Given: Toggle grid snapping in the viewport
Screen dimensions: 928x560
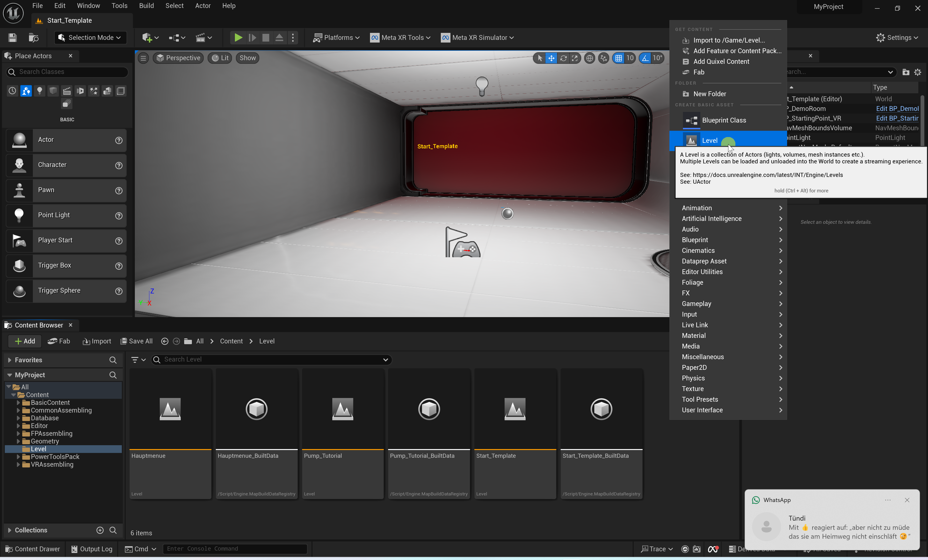Looking at the screenshot, I should coord(618,58).
